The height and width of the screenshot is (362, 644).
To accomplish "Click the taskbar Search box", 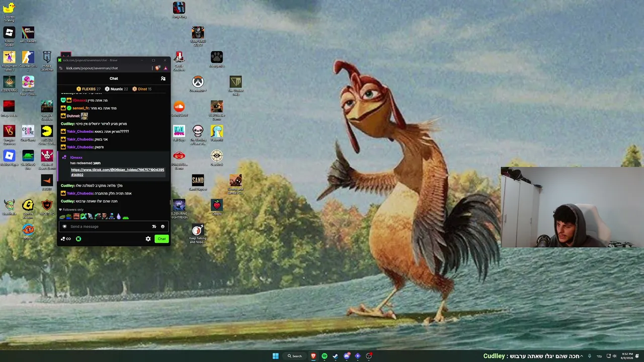I will click(x=295, y=356).
